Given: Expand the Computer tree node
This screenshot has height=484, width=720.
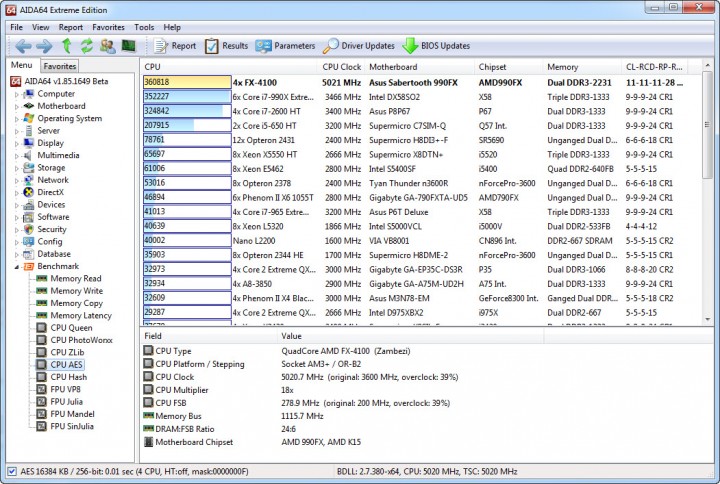Looking at the screenshot, I should tap(17, 94).
